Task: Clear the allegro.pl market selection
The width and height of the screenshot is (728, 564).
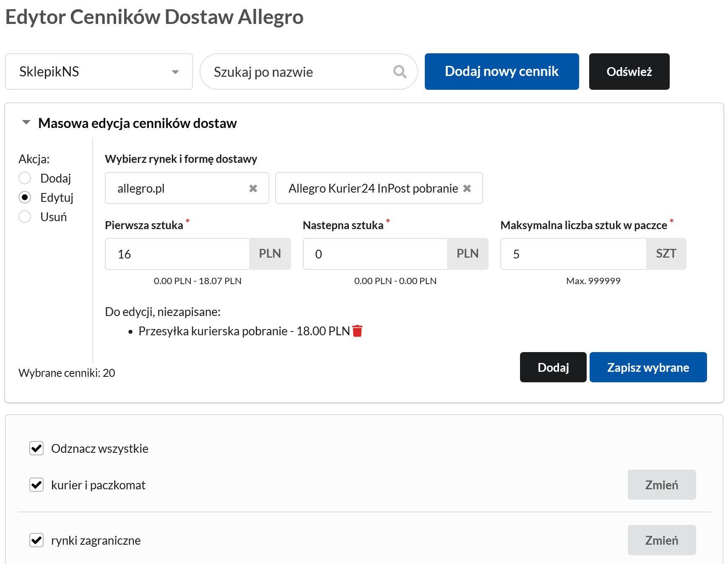Action: click(x=253, y=188)
